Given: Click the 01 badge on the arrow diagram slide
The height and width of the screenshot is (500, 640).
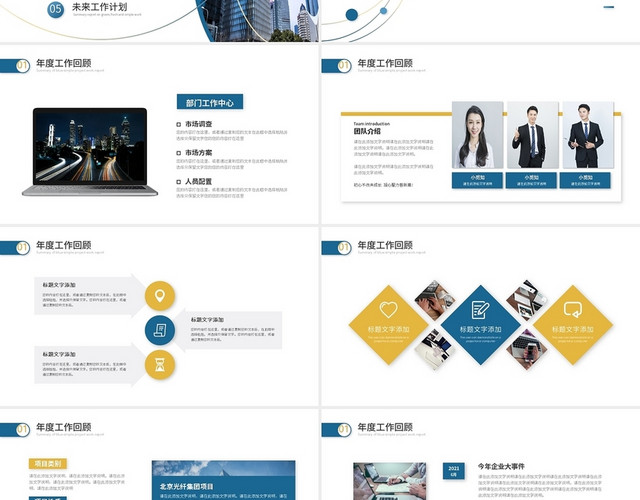Looking at the screenshot, I should (x=22, y=248).
